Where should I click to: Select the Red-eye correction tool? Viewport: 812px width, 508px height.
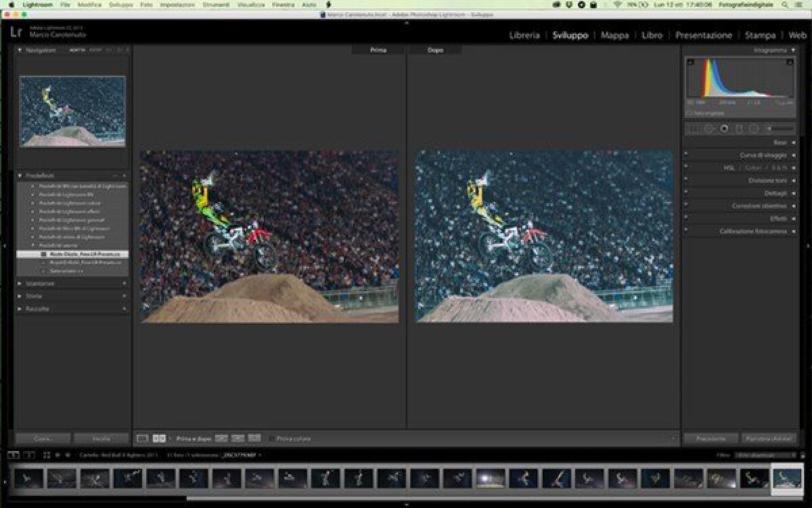725,127
